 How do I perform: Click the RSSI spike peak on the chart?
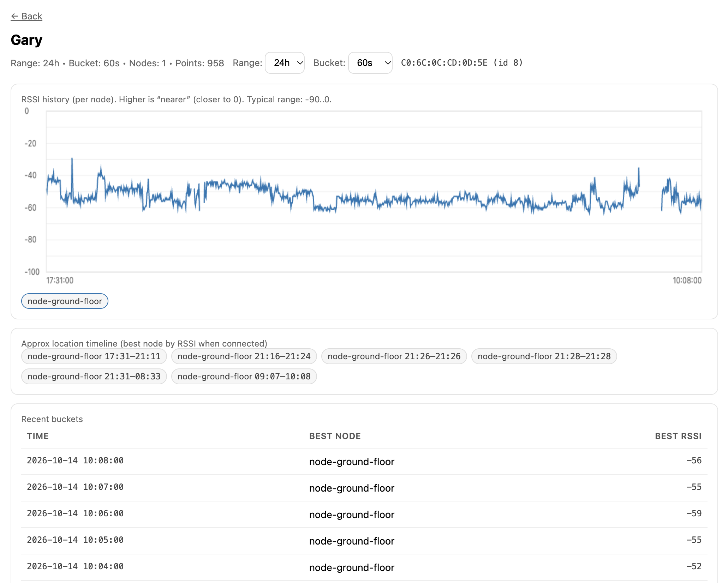click(x=72, y=159)
